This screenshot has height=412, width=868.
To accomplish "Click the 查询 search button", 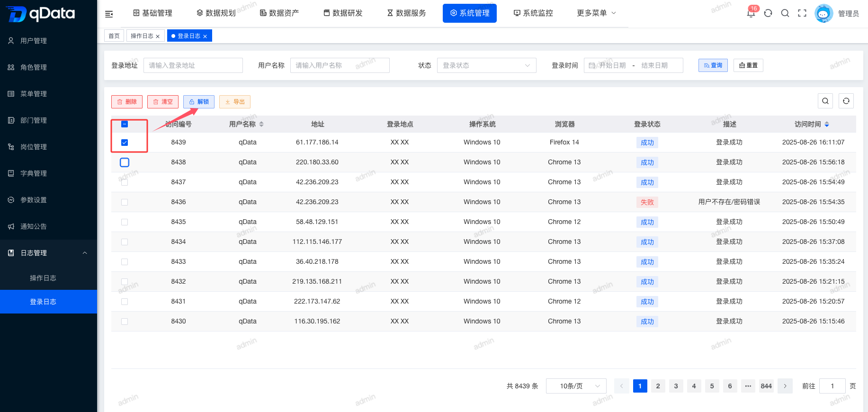I will pos(713,65).
